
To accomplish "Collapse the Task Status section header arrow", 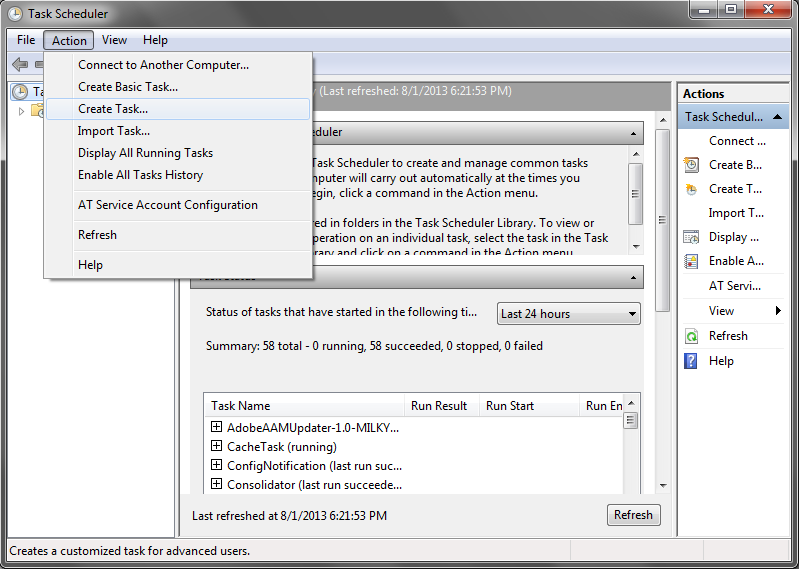I will (633, 278).
